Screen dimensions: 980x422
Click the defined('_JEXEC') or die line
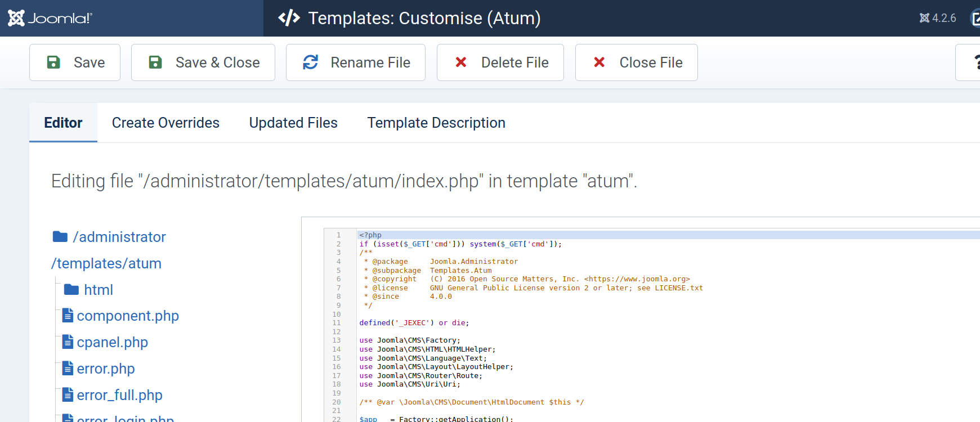point(414,323)
